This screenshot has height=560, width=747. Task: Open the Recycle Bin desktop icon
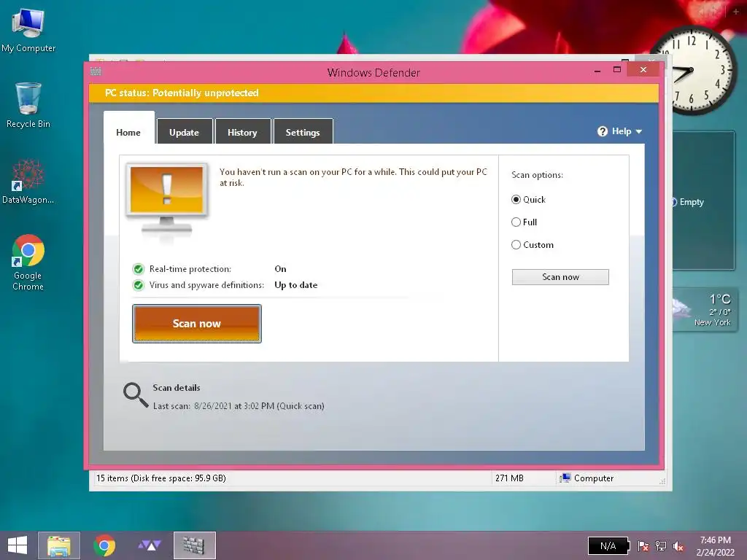click(x=28, y=105)
